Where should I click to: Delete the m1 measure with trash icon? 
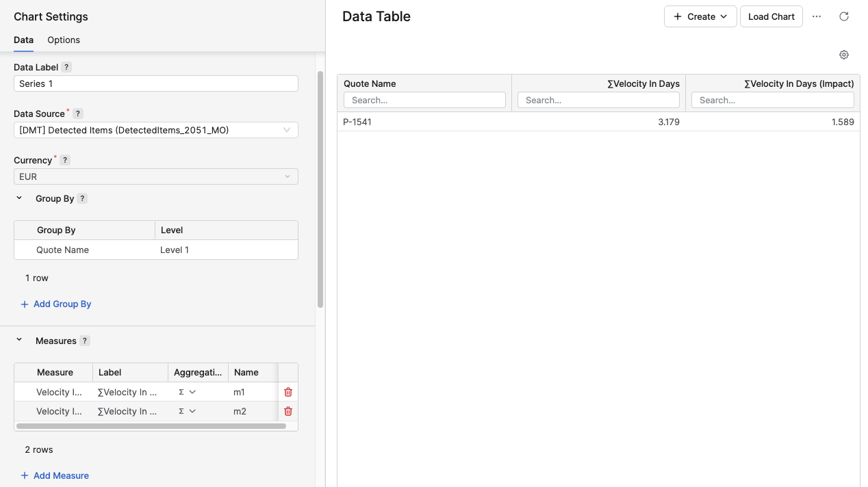(x=288, y=392)
